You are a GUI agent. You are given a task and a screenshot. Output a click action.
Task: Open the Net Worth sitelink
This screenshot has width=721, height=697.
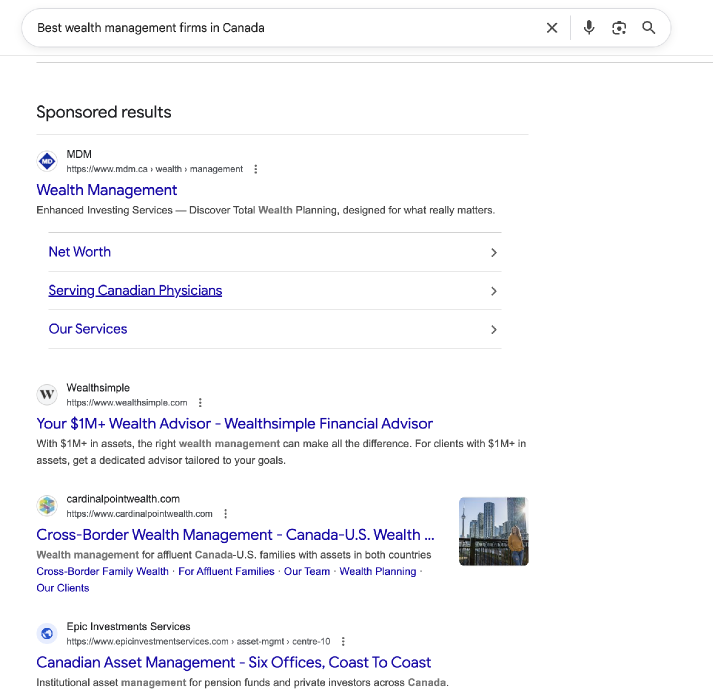80,252
